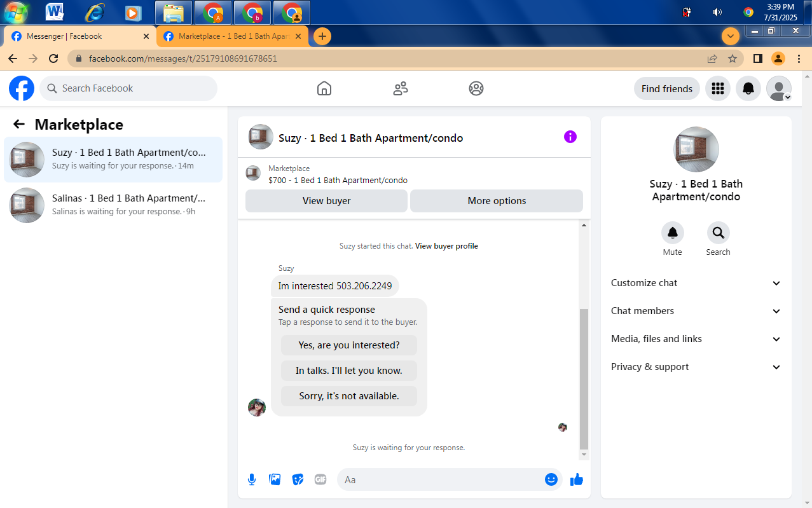This screenshot has height=508, width=812.
Task: Click the chat scrollbar up arrow
Action: point(584,225)
